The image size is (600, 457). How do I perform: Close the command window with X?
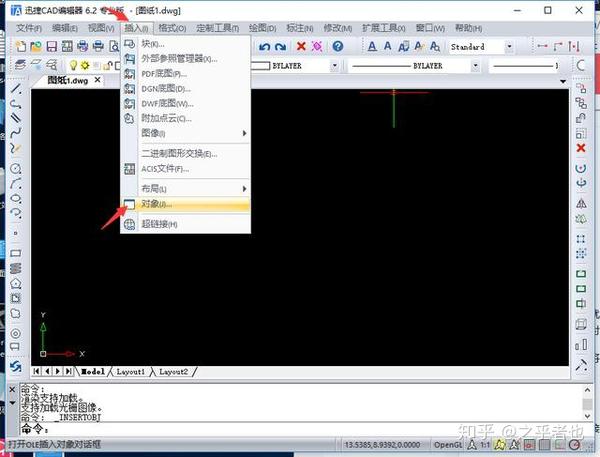[12, 390]
